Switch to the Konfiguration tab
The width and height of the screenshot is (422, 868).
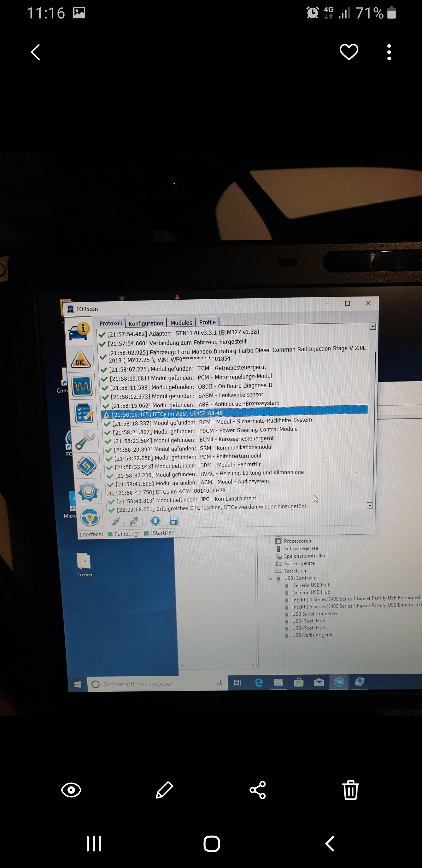point(145,323)
